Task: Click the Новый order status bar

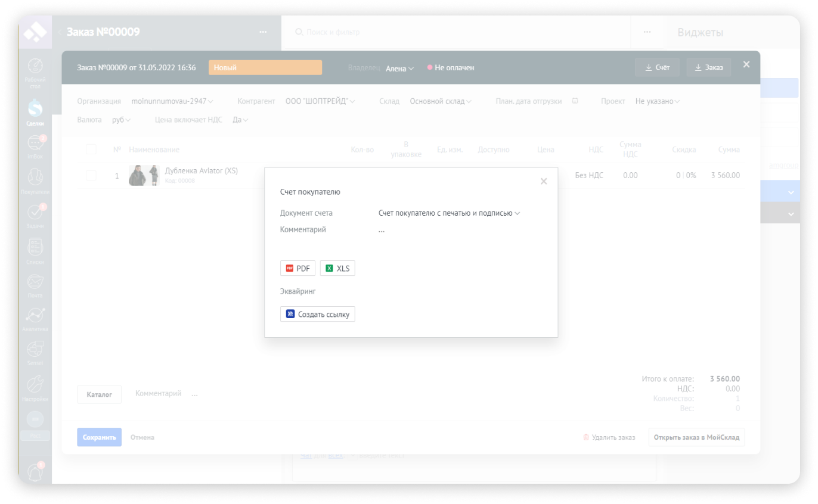Action: [x=265, y=68]
